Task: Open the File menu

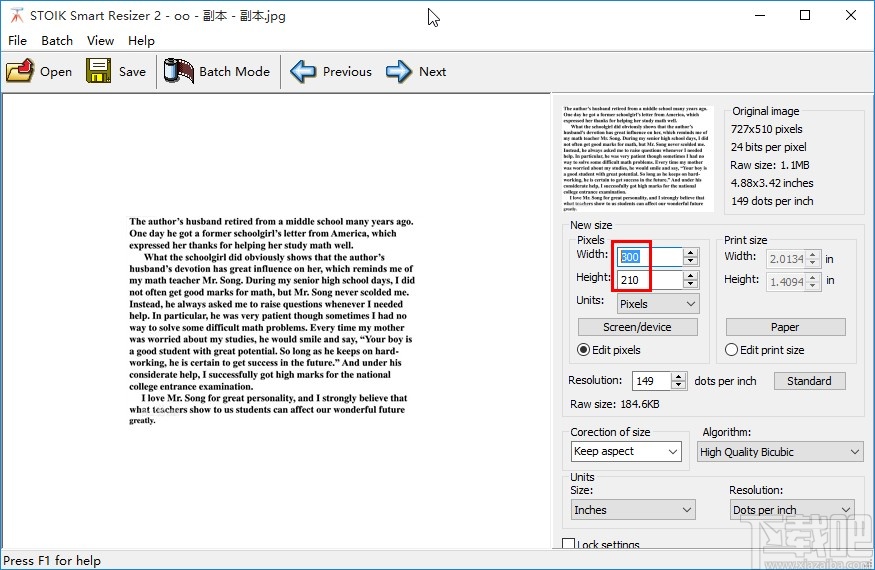Action: coord(17,40)
